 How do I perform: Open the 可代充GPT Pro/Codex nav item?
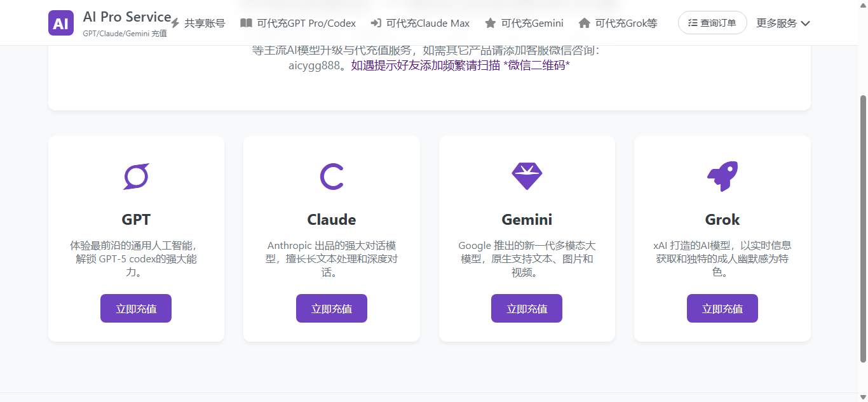[298, 23]
